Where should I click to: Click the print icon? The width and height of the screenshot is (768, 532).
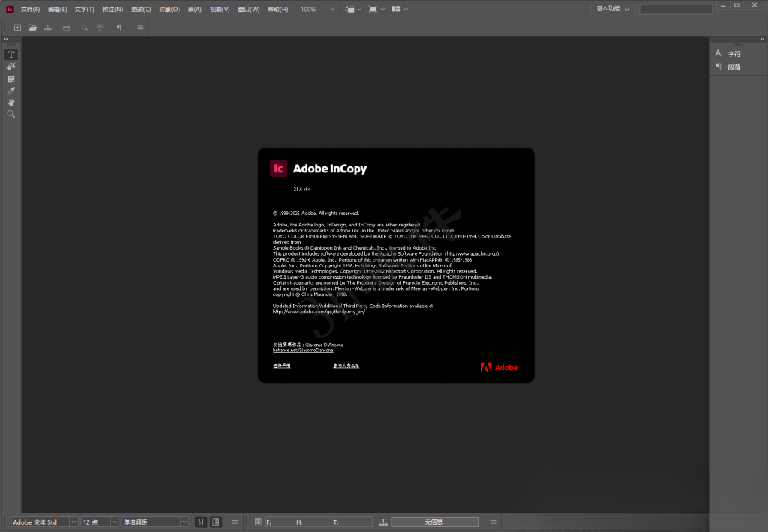tap(66, 28)
